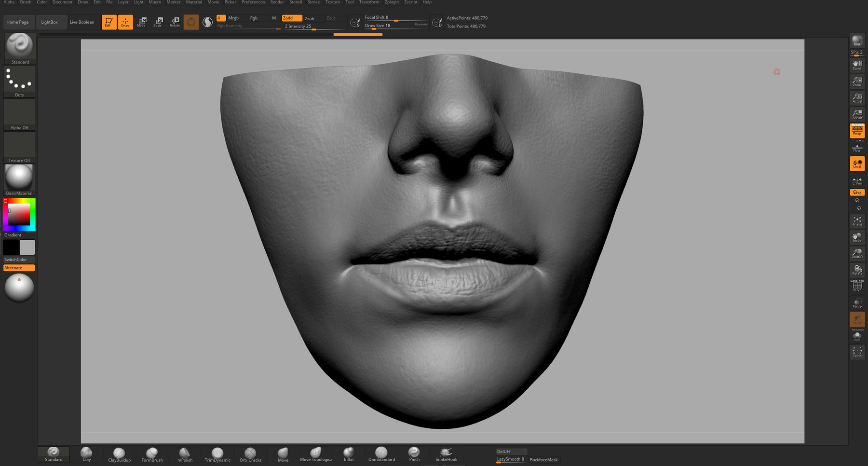This screenshot has height=466, width=868.
Task: Enable Edit mode in the top toolbar
Action: click(108, 22)
